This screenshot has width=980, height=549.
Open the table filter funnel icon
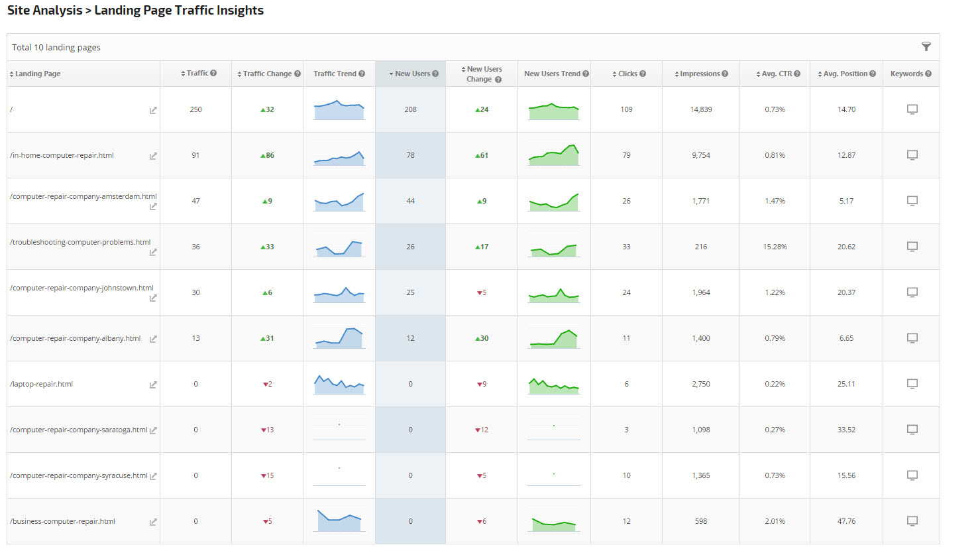click(926, 46)
